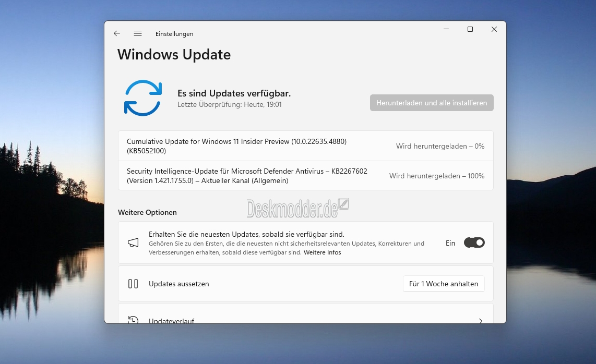Click the Einstellungen window title
The height and width of the screenshot is (364, 596).
click(174, 34)
